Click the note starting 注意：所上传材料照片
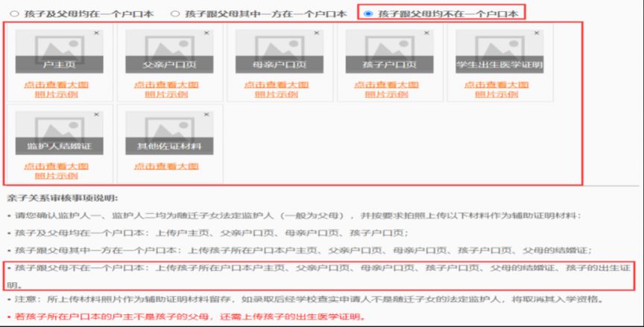The width and height of the screenshot is (644, 327). [305, 299]
